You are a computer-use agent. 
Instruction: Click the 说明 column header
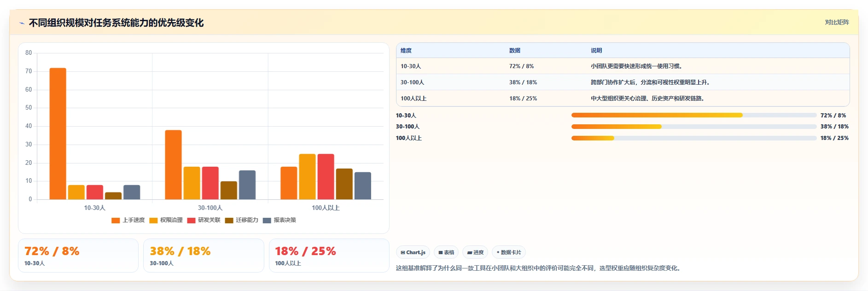(596, 51)
